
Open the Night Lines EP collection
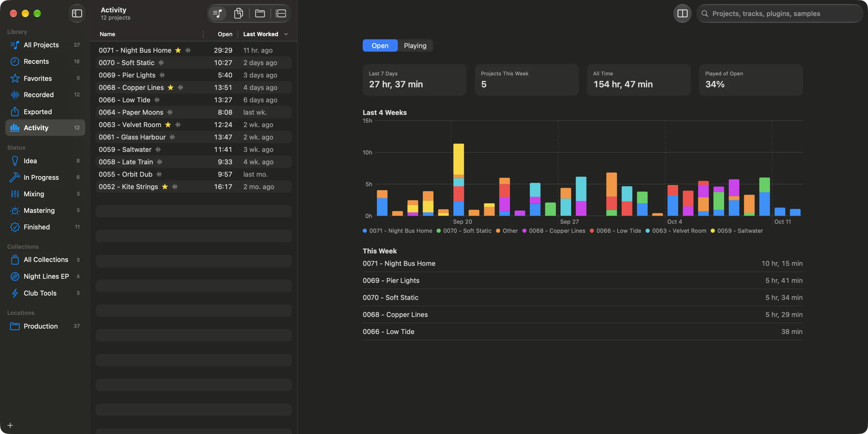click(x=45, y=276)
